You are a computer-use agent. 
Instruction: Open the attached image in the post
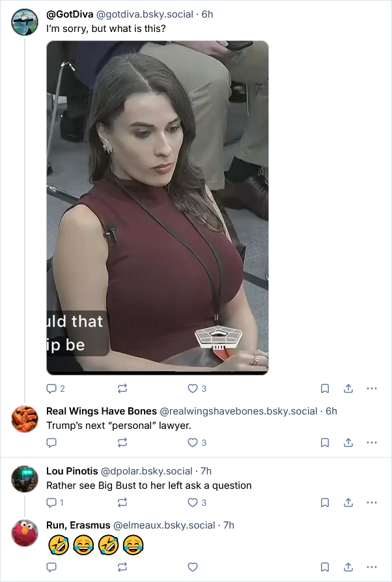158,207
